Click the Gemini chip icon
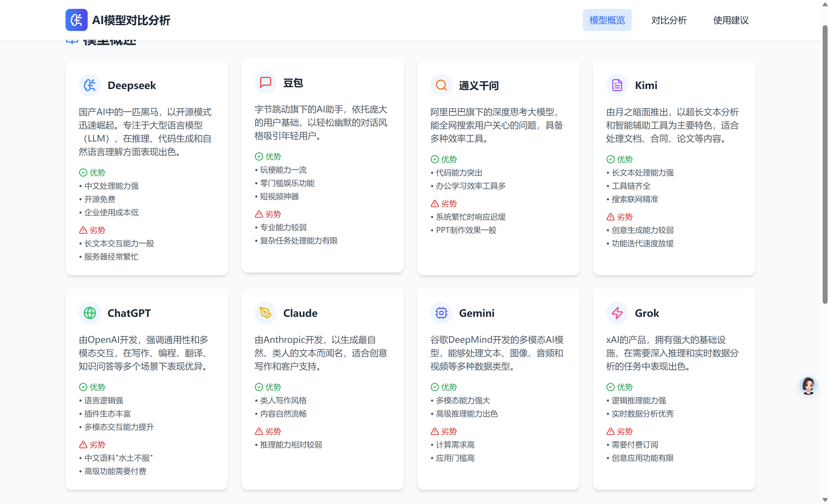Image resolution: width=829 pixels, height=504 pixels. (441, 313)
